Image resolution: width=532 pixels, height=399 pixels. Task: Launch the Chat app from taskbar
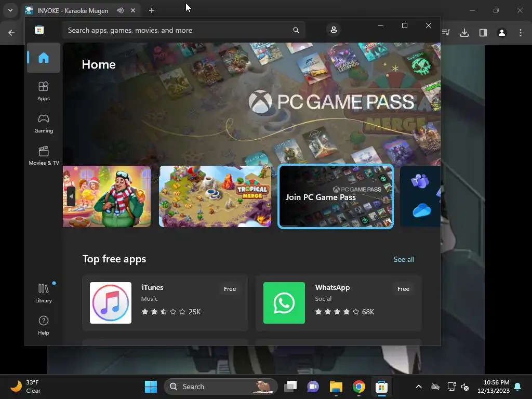tap(313, 387)
